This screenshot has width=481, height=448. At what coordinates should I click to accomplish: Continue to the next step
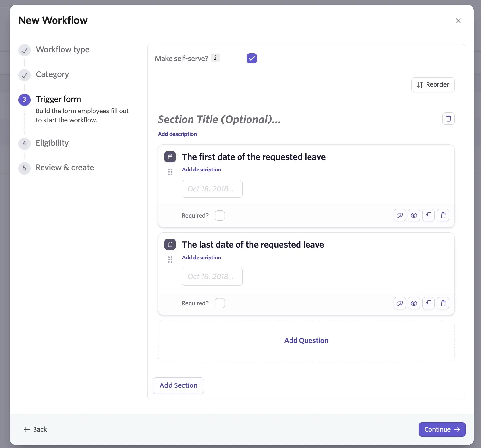tap(442, 429)
